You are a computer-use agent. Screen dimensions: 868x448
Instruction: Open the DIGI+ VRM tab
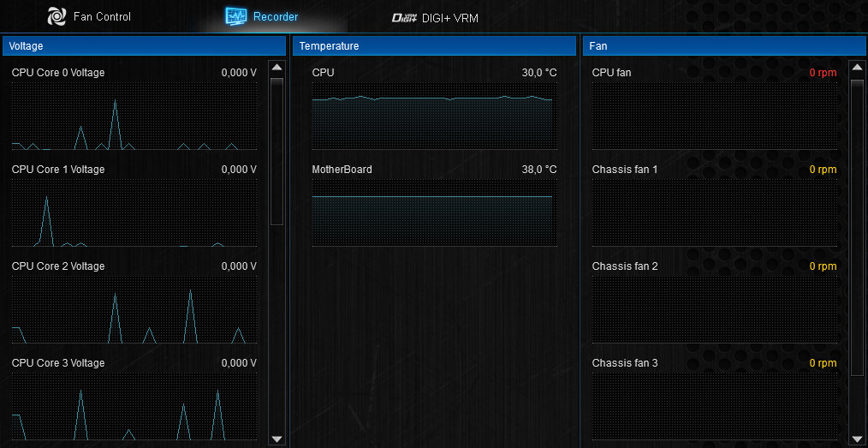tap(435, 18)
